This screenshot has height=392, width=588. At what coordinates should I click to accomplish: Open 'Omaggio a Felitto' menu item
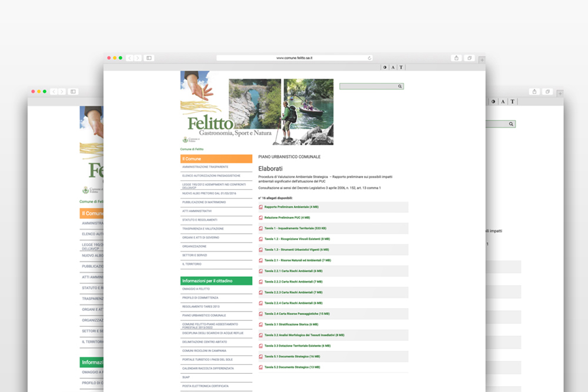[196, 289]
